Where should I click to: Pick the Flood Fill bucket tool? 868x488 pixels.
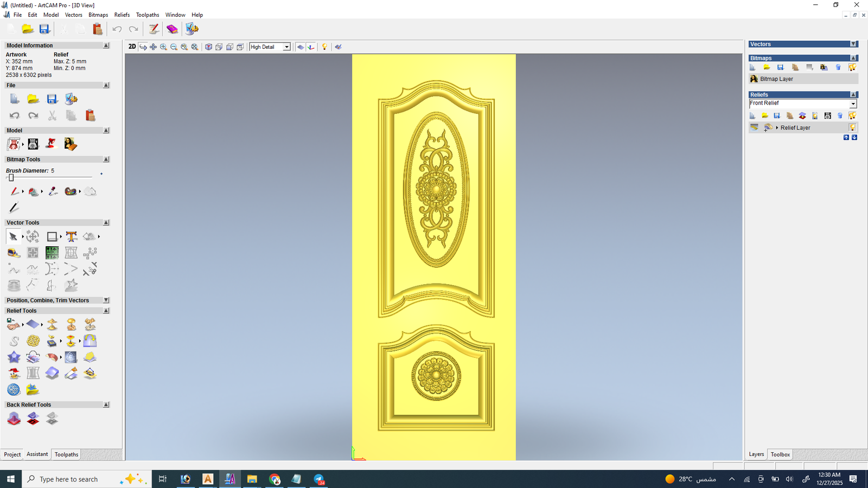[33, 191]
